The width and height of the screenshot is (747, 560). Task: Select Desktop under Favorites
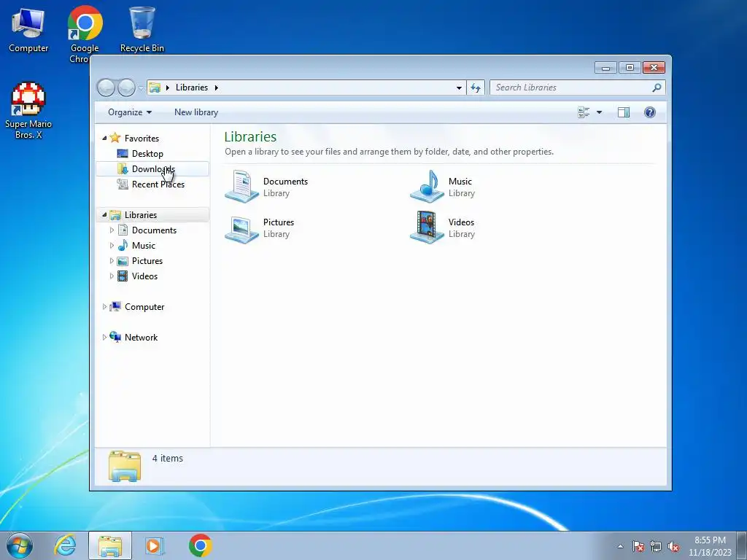[147, 153]
